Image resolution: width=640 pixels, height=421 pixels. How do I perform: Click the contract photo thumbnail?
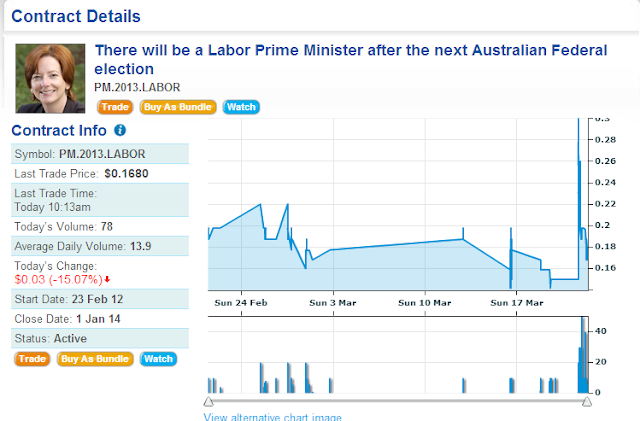point(50,78)
